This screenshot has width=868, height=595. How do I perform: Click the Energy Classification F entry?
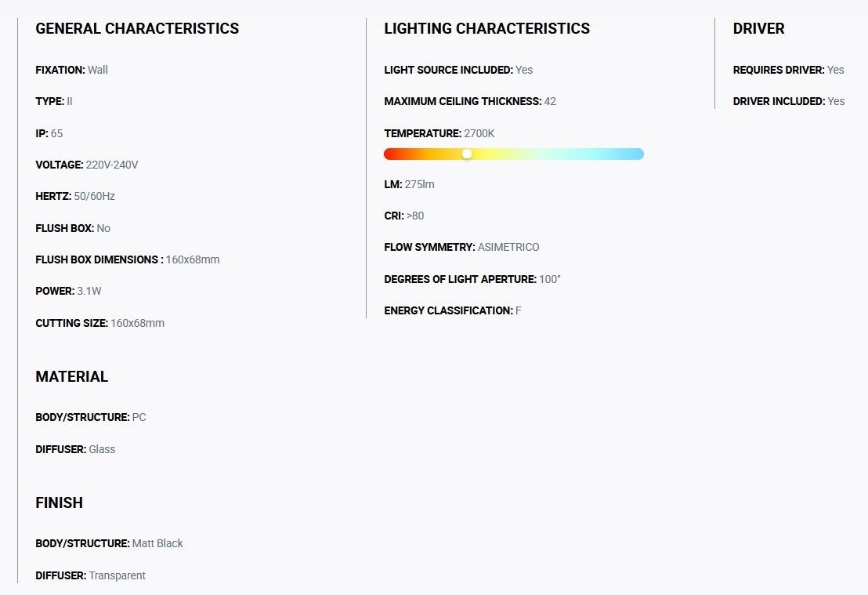click(x=452, y=310)
